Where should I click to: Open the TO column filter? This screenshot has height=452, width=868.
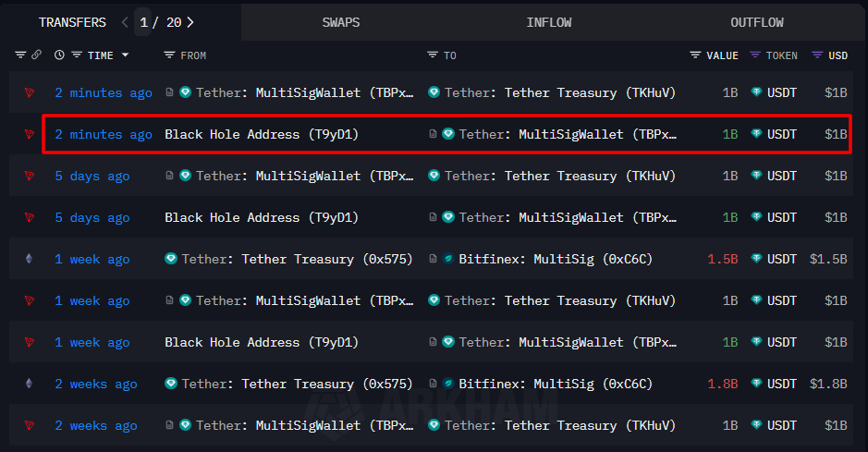[433, 55]
